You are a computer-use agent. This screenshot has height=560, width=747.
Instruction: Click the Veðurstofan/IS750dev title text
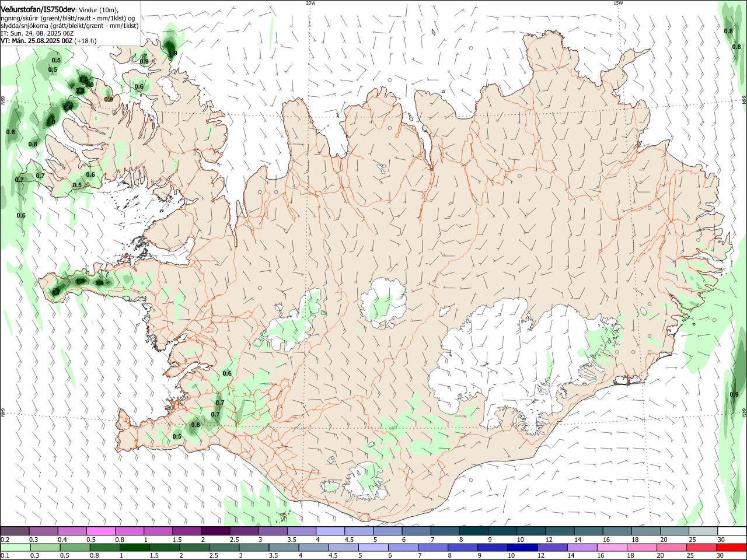[x=38, y=9]
